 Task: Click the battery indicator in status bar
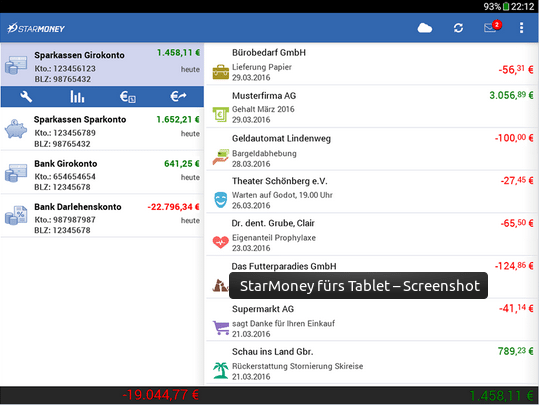pos(506,7)
